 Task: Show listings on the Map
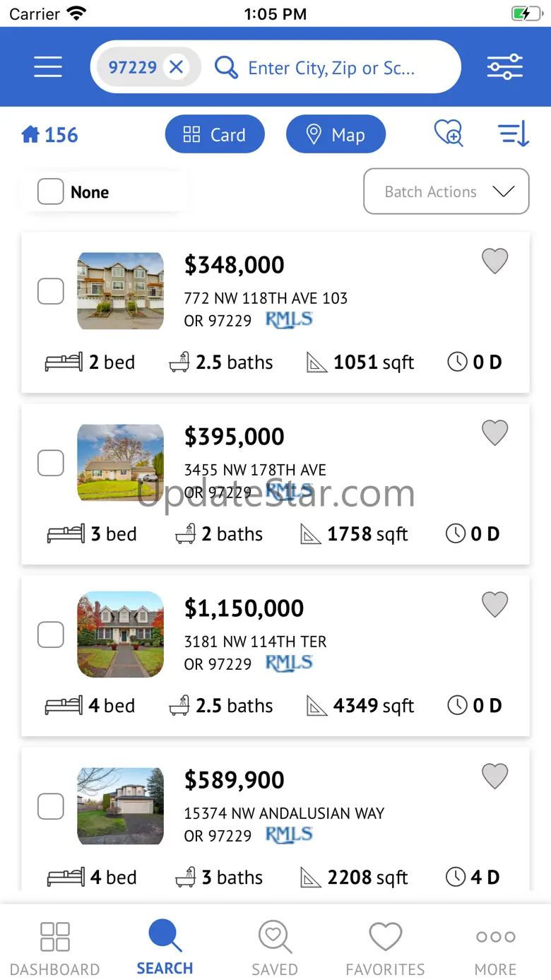(x=336, y=134)
